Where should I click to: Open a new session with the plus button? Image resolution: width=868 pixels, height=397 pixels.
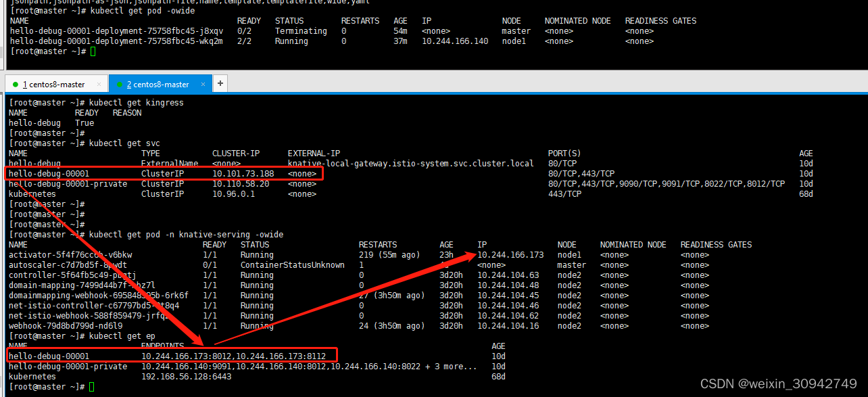click(220, 83)
